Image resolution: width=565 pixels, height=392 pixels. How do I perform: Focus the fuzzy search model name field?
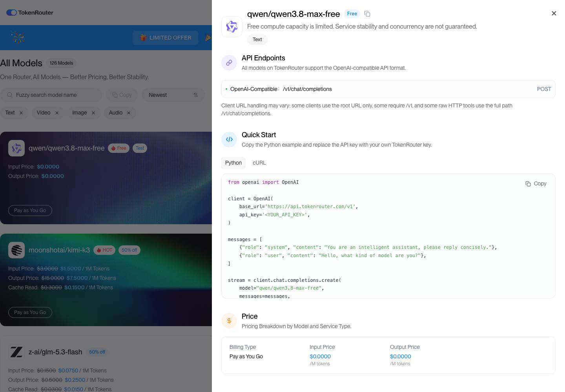click(51, 95)
